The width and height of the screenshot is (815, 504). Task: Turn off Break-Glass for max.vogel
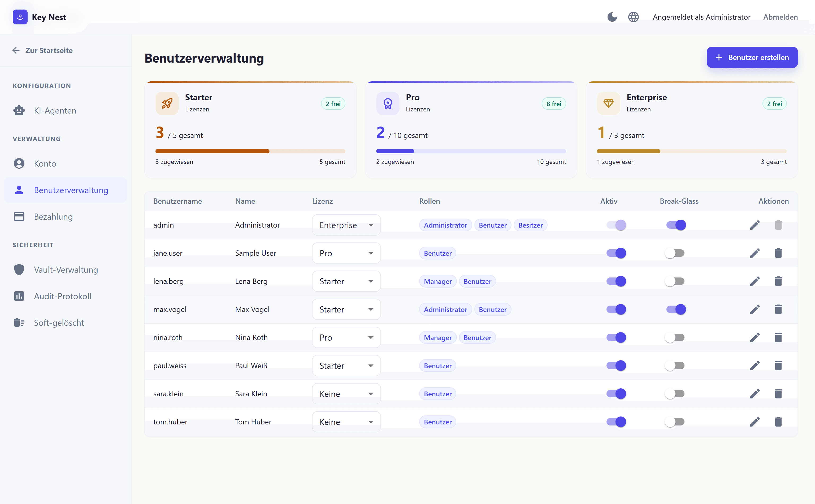coord(676,309)
